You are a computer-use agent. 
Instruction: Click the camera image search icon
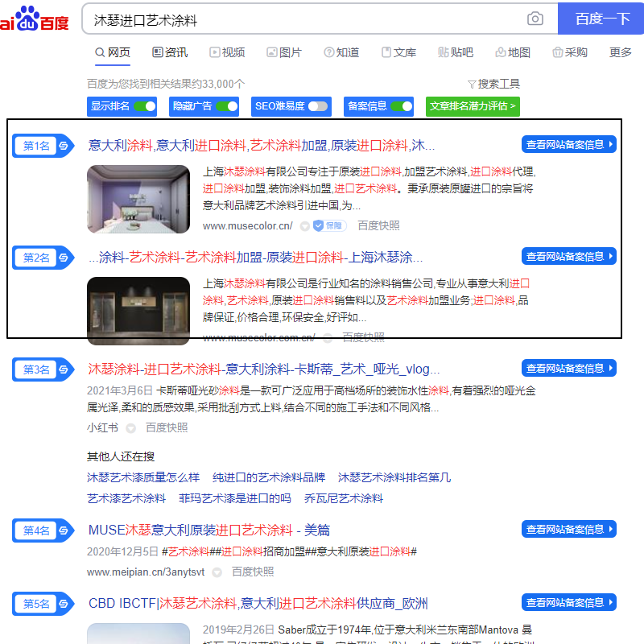pos(535,19)
